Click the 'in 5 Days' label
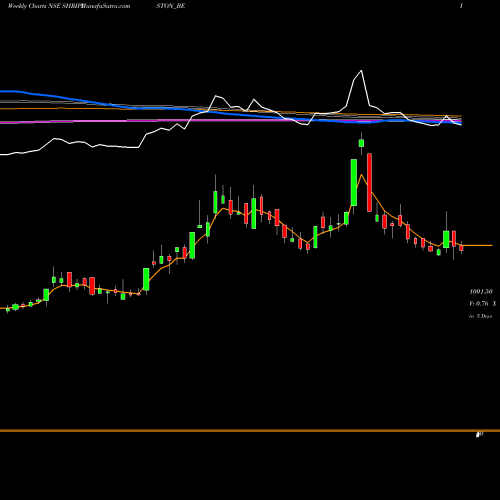The image size is (500, 500). point(480,316)
